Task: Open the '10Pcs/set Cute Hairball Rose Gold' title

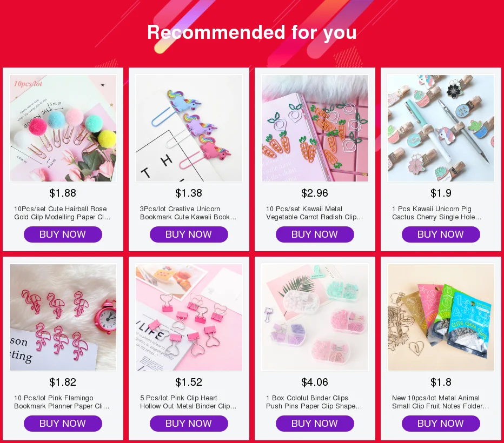Action: (x=62, y=213)
